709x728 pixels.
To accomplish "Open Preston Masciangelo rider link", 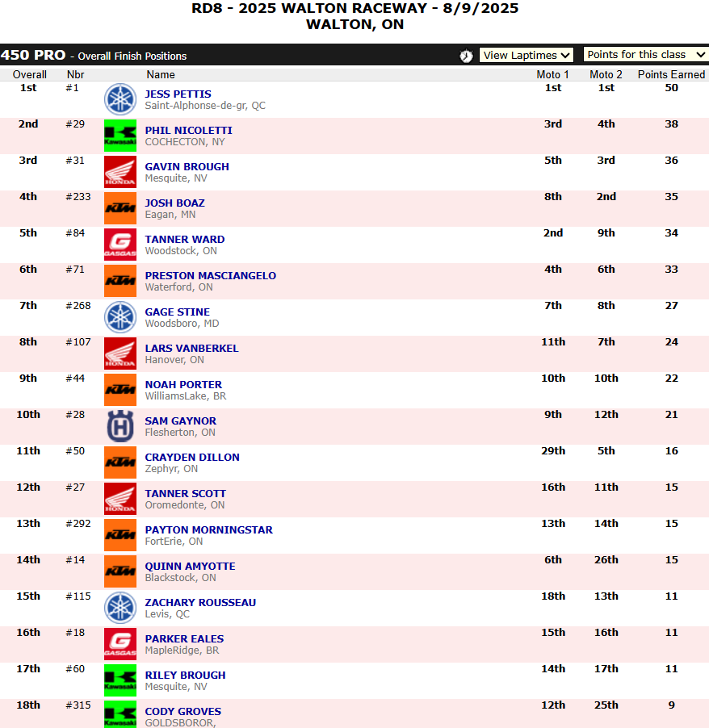I will (211, 276).
